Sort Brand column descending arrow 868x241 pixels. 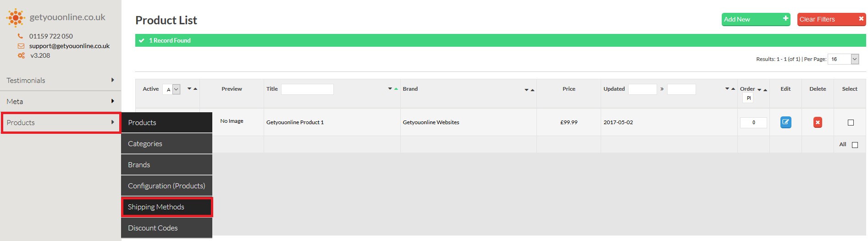526,90
